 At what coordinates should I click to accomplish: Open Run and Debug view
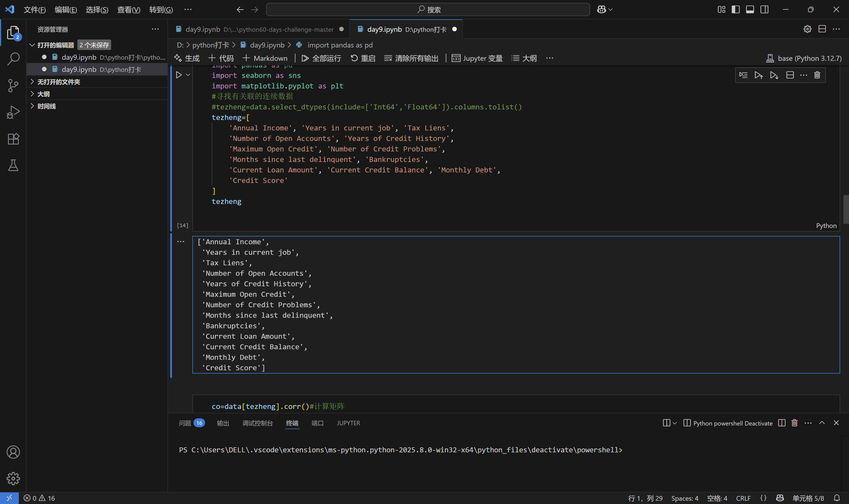[13, 112]
